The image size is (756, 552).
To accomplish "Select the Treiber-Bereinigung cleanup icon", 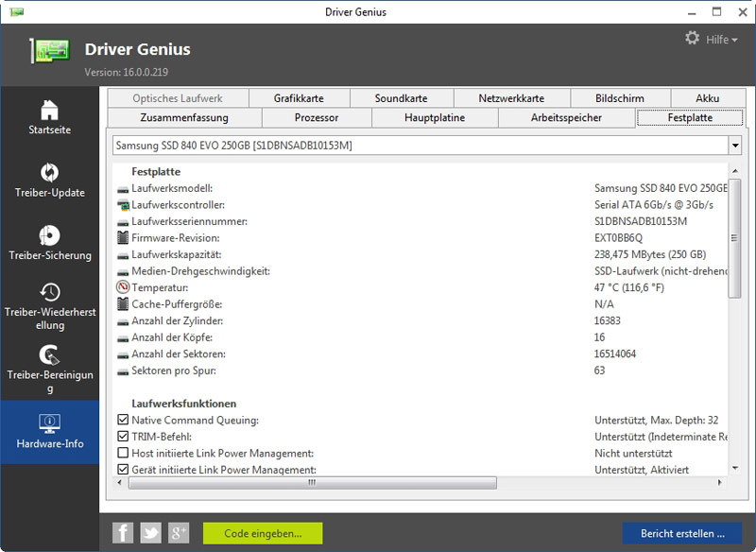I will click(49, 355).
